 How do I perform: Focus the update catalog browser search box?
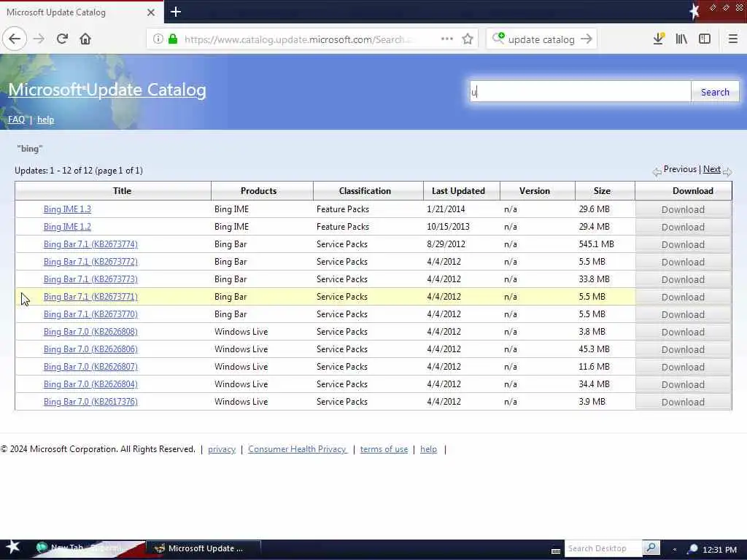(541, 39)
